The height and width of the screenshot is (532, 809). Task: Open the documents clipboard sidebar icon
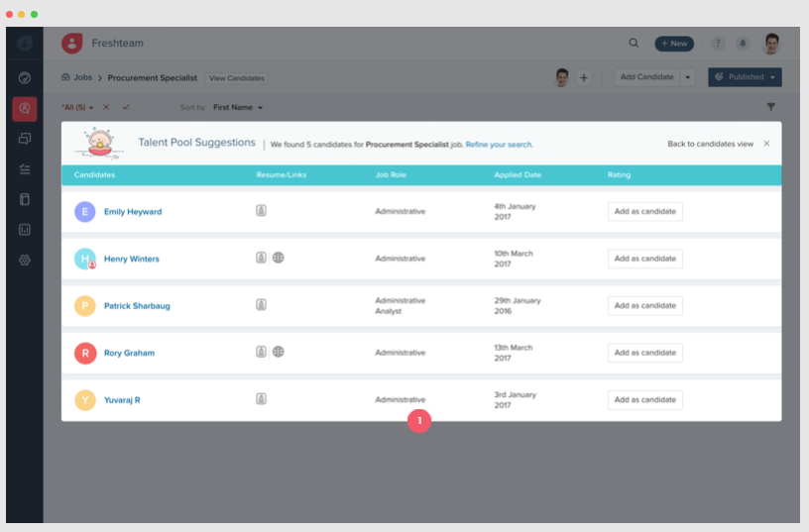pos(24,199)
